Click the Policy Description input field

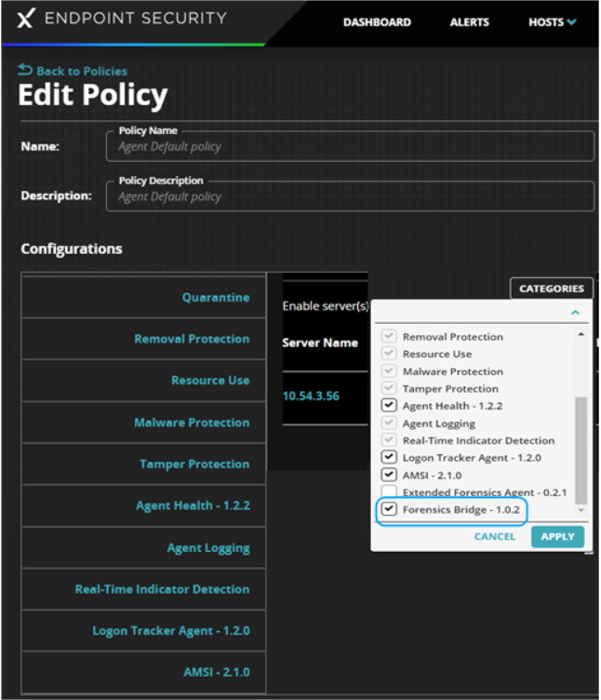point(350,196)
